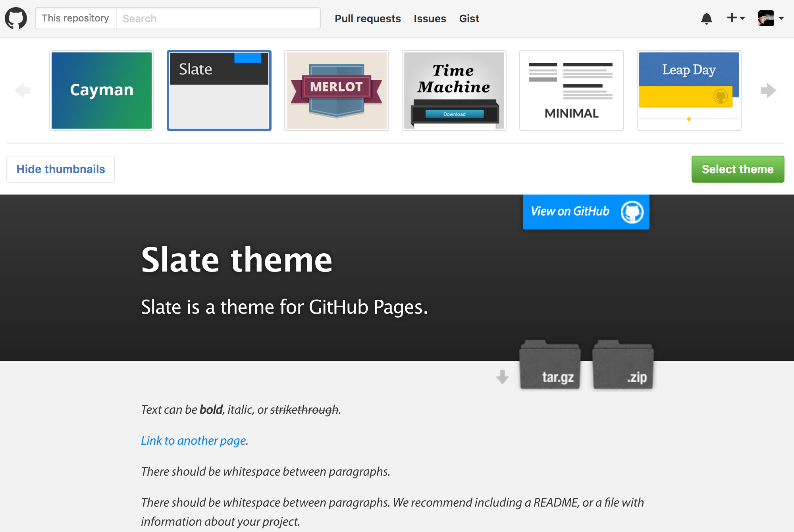Screen dimensions: 794x532
Task: Click the Time Machine theme thumbnail
Action: click(453, 90)
